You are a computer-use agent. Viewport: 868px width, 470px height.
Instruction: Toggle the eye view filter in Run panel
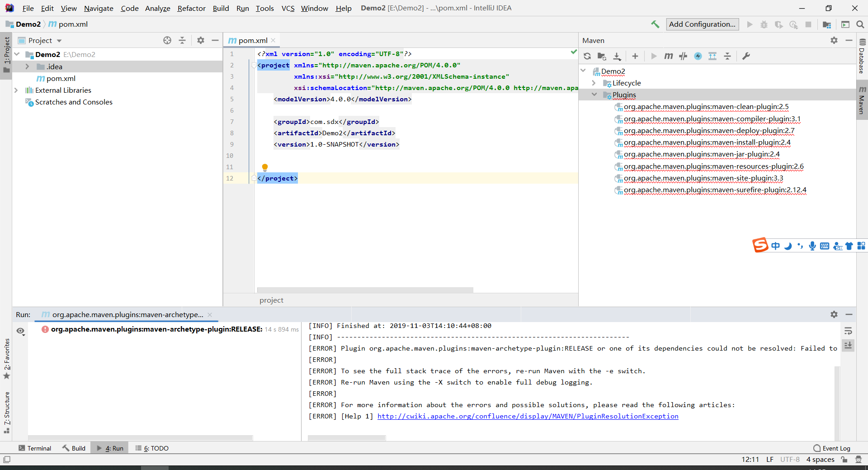(20, 331)
